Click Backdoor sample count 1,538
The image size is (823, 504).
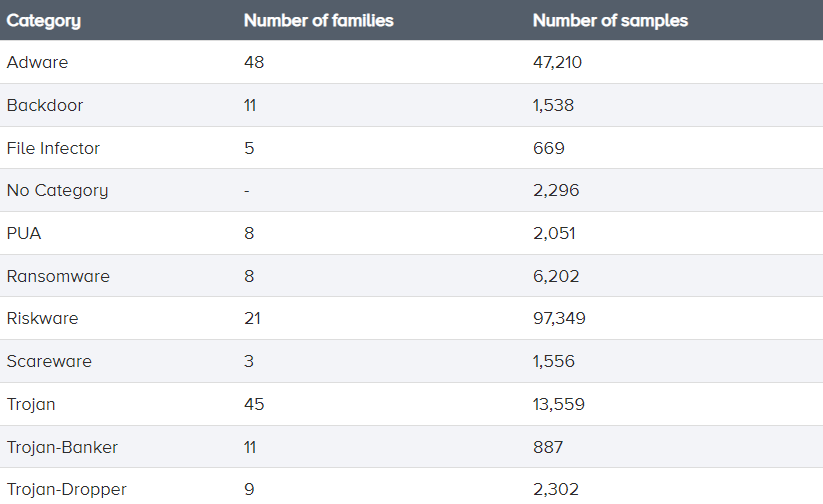click(x=553, y=105)
